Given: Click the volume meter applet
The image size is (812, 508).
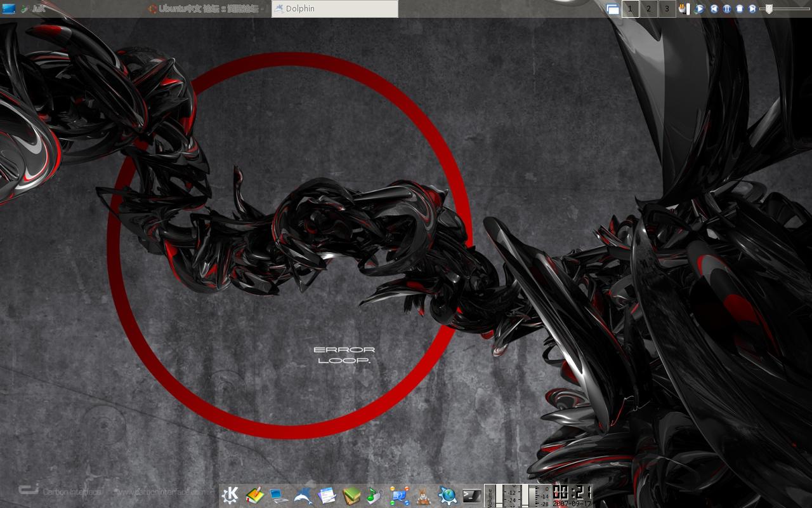Looking at the screenshot, I should [518, 496].
